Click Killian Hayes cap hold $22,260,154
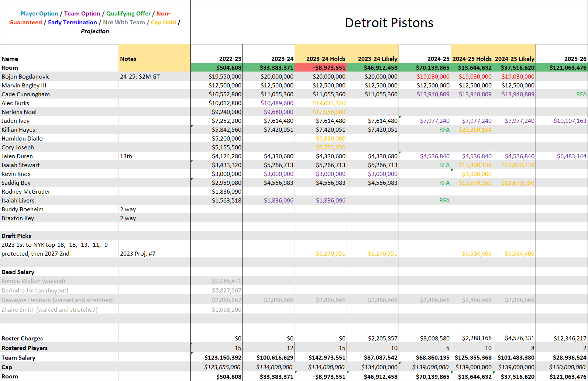The height and width of the screenshot is (381, 588). pos(475,129)
